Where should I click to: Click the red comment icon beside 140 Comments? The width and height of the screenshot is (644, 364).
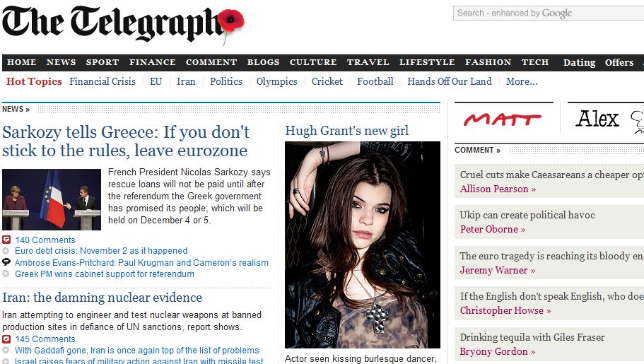[x=6, y=240]
